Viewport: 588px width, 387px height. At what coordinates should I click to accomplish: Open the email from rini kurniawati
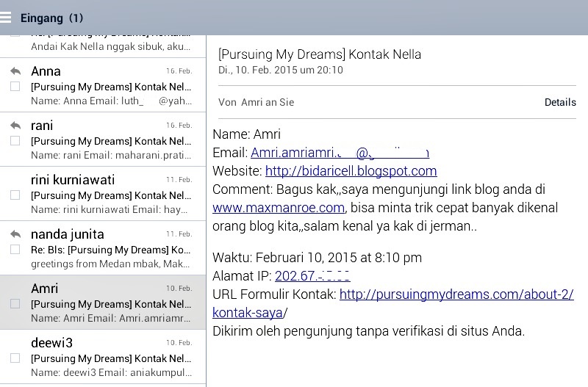pos(110,195)
